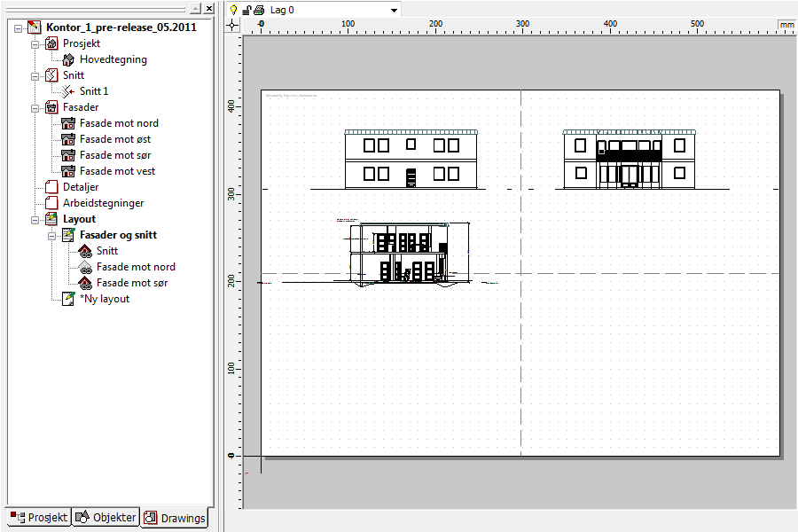Select Fasade mot øst entry
This screenshot has width=798, height=532.
coord(115,139)
